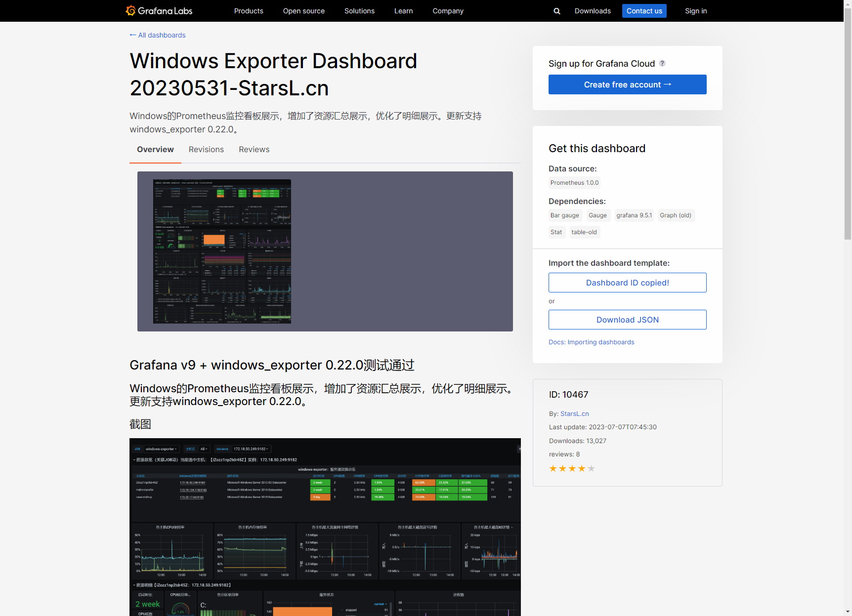Click the reviews: 8 text

[564, 454]
